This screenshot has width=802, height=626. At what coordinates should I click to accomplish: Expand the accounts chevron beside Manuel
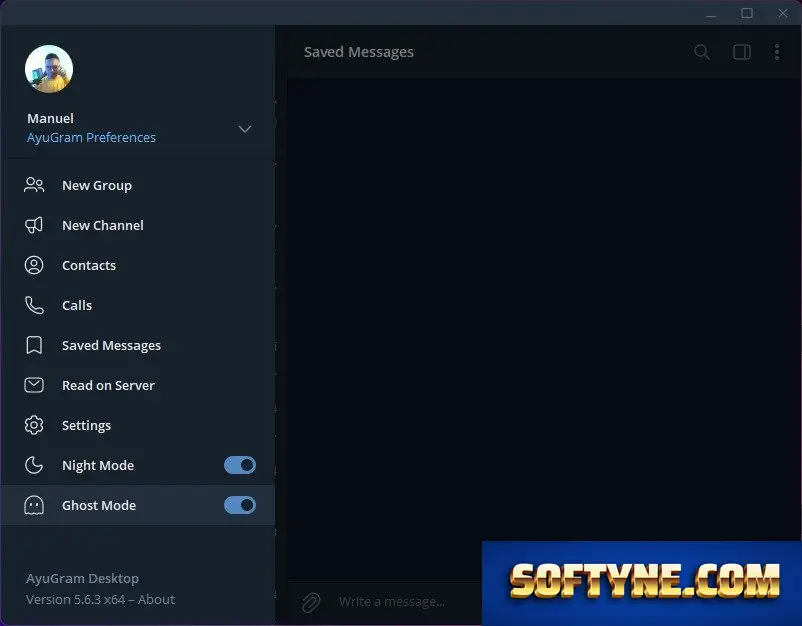click(x=245, y=129)
